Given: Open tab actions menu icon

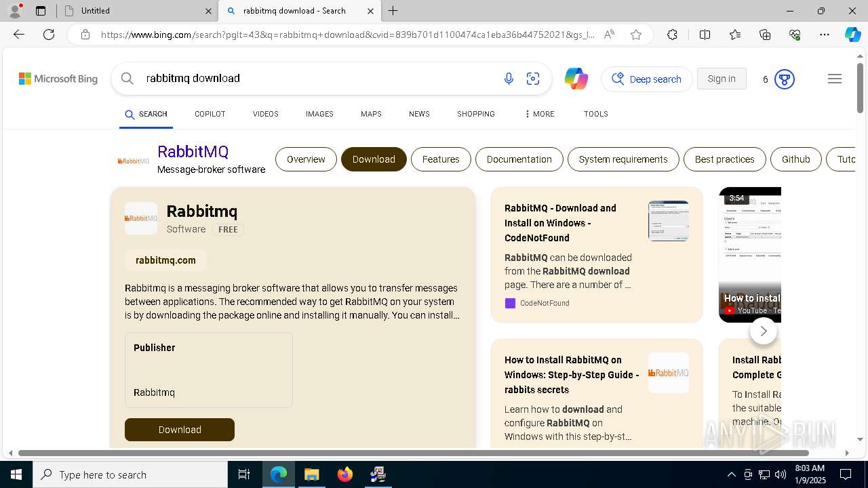Looking at the screenshot, I should 41,11.
